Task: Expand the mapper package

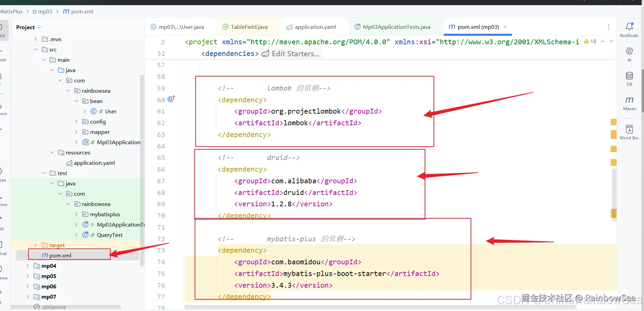Action: click(x=76, y=132)
